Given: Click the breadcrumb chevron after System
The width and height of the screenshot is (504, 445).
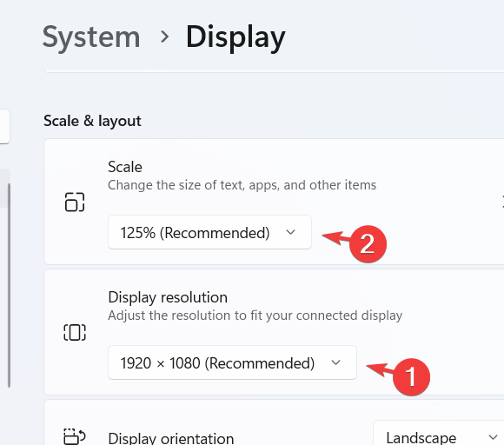Looking at the screenshot, I should (164, 37).
